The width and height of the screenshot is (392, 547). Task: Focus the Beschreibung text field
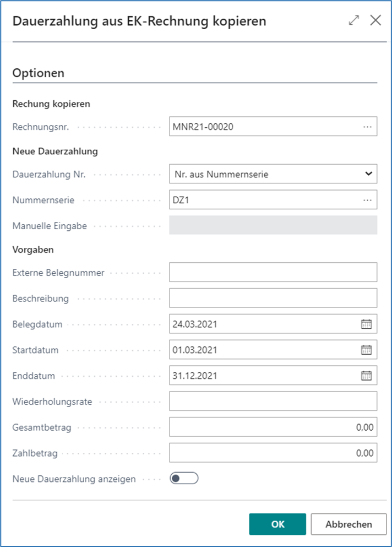coord(273,298)
